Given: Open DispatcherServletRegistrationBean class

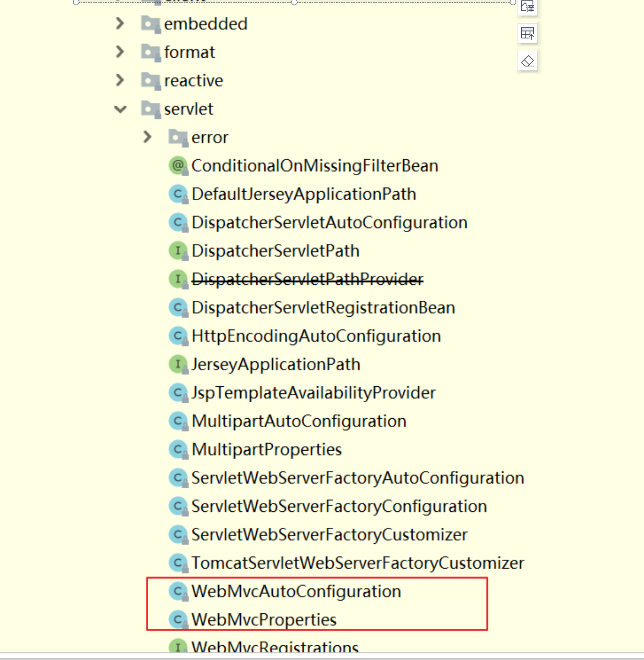Looking at the screenshot, I should pyautogui.click(x=323, y=308).
